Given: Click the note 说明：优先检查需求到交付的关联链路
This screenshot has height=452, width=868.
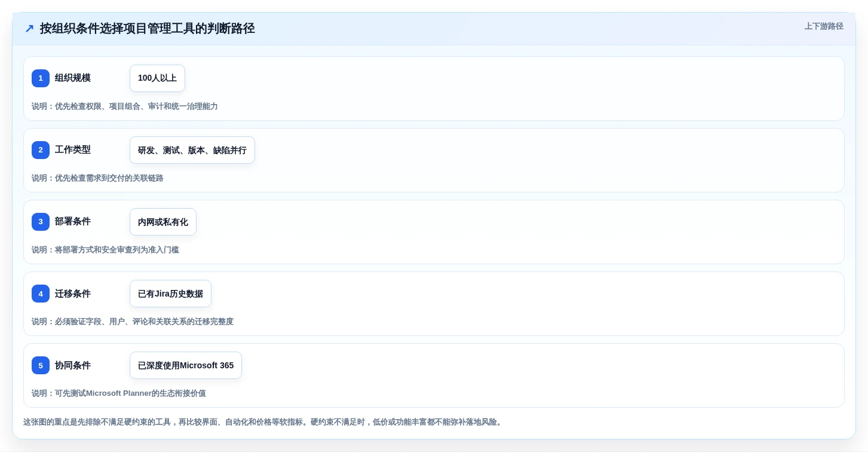Looking at the screenshot, I should (x=97, y=178).
